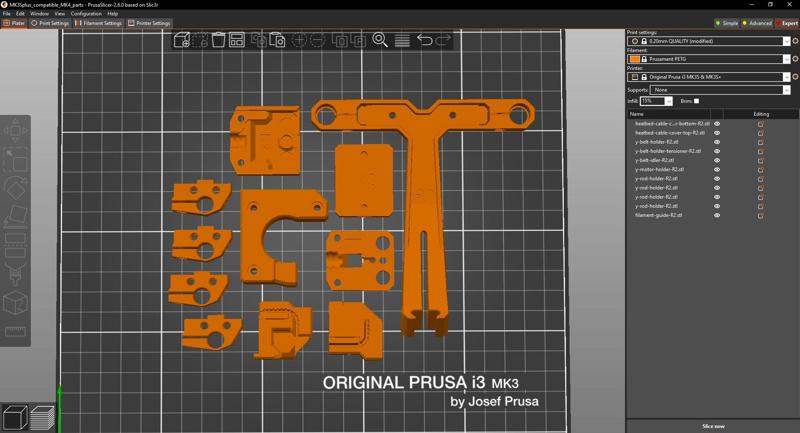Select the large T-shaped model on bed
This screenshot has height=433, width=800.
423,168
